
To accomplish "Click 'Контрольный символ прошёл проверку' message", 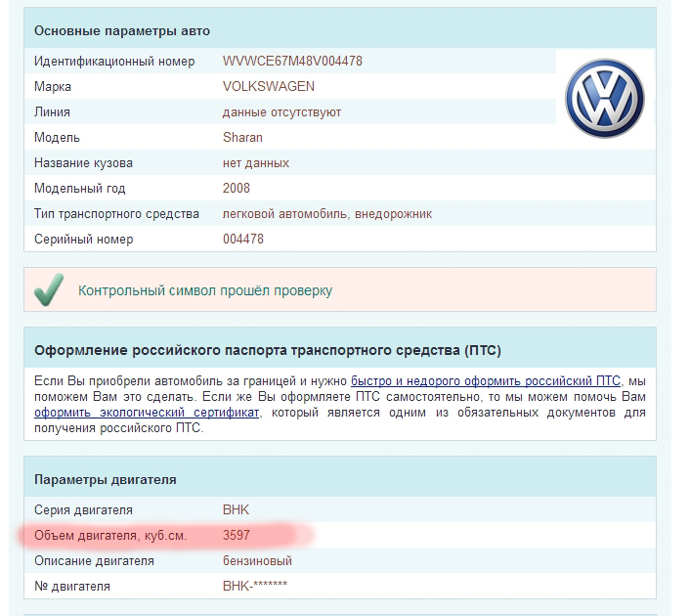I will click(205, 290).
